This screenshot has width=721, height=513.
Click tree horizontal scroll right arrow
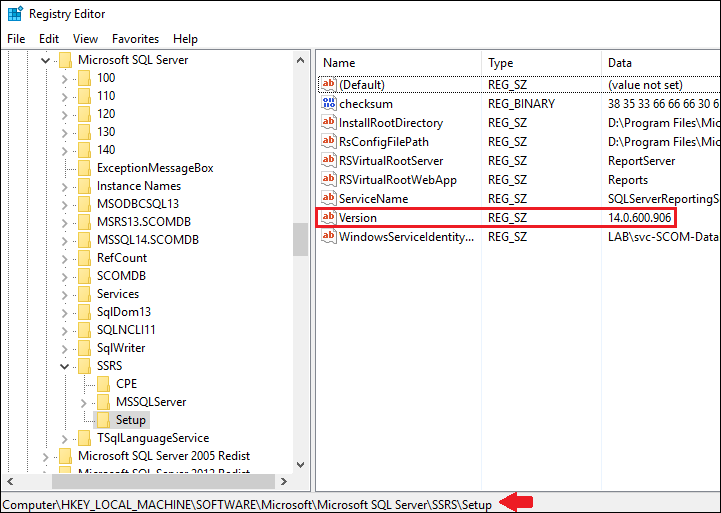click(284, 481)
